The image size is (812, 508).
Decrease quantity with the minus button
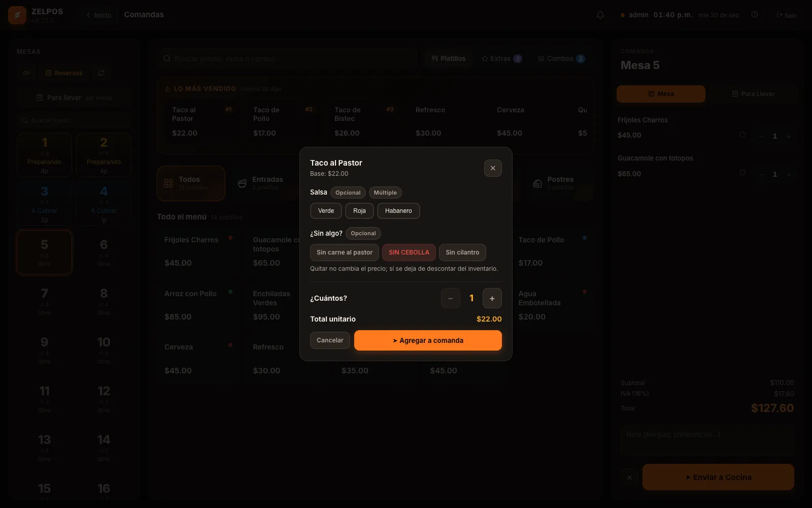click(450, 298)
